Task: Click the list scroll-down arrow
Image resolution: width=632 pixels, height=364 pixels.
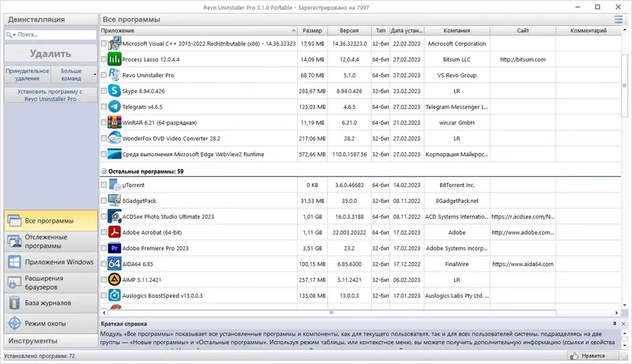Action: click(x=624, y=306)
